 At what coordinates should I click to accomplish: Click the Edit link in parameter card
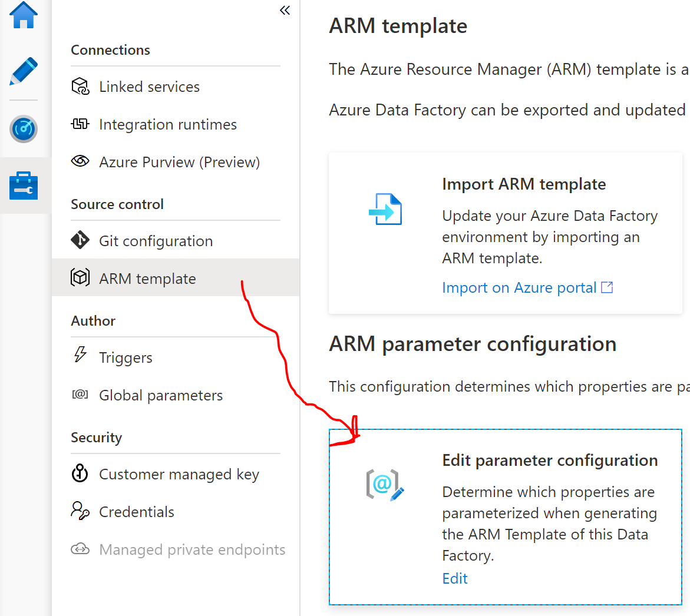point(454,578)
